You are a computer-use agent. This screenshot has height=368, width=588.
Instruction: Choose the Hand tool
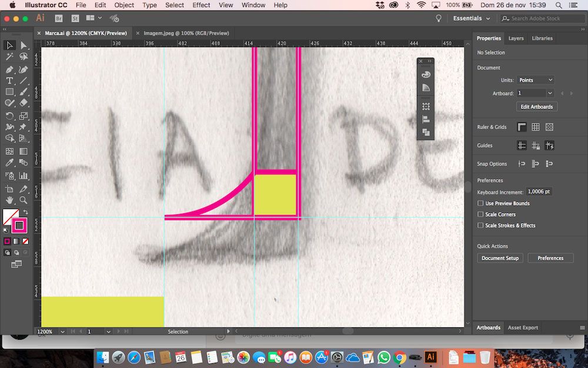[9, 200]
